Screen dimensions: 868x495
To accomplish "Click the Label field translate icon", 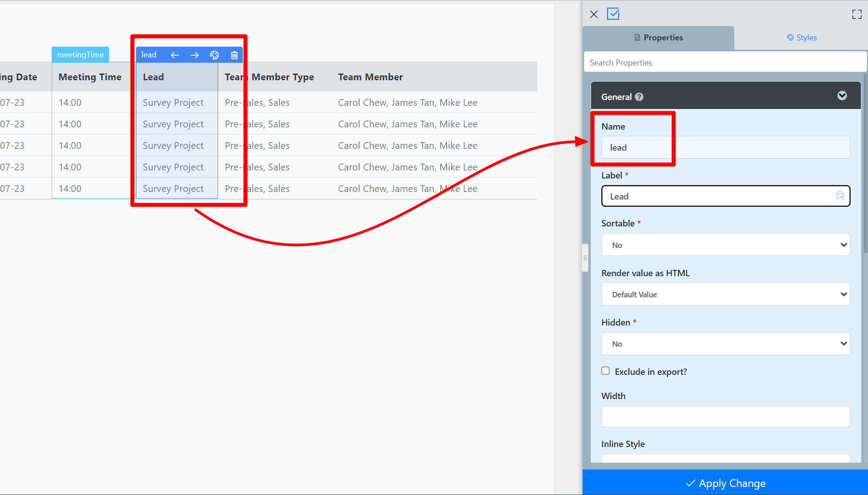I will click(840, 196).
